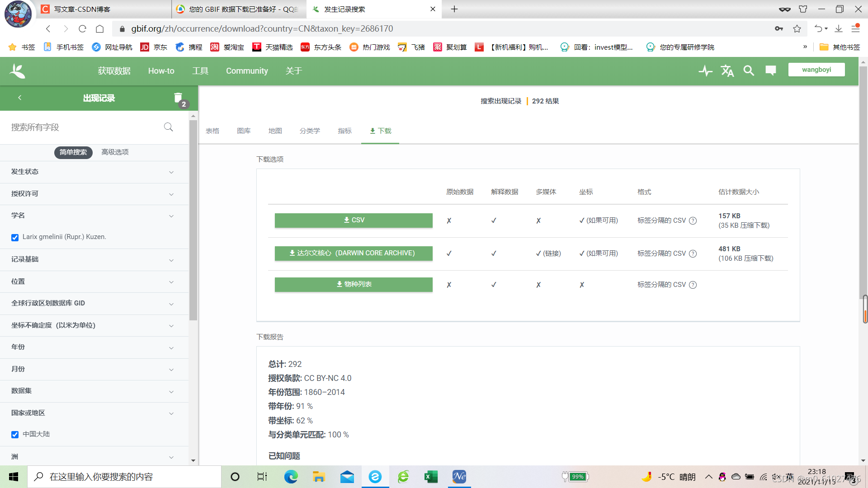
Task: Click the green CSV download button
Action: (353, 221)
